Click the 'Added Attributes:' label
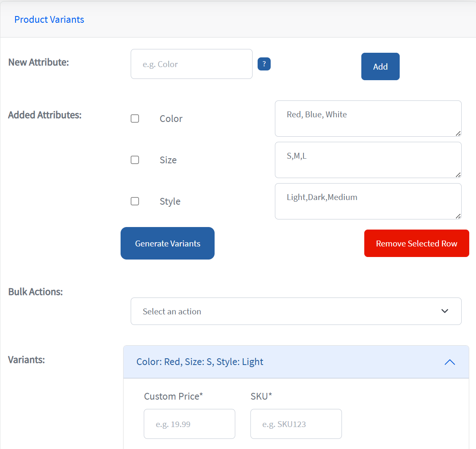The width and height of the screenshot is (476, 449). tap(45, 115)
